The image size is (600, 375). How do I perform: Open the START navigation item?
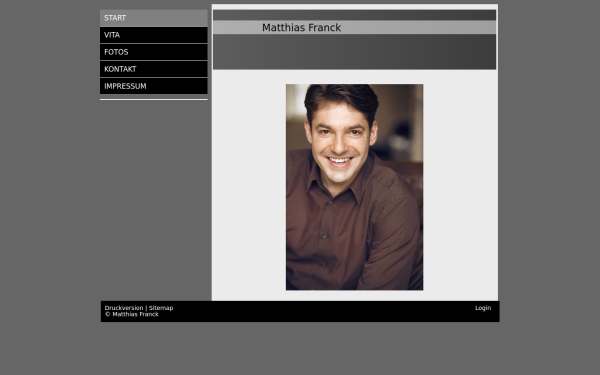point(153,18)
